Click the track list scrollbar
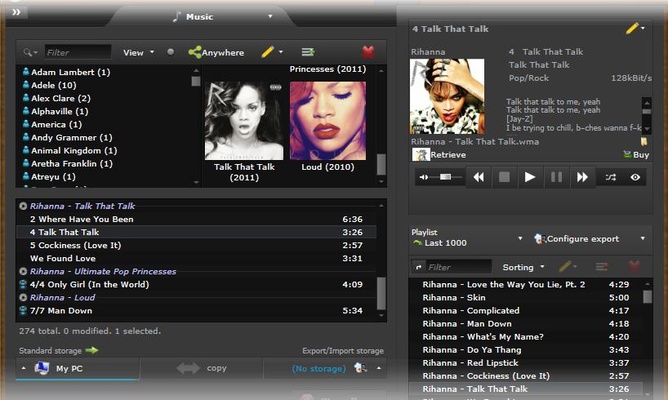 point(381,294)
